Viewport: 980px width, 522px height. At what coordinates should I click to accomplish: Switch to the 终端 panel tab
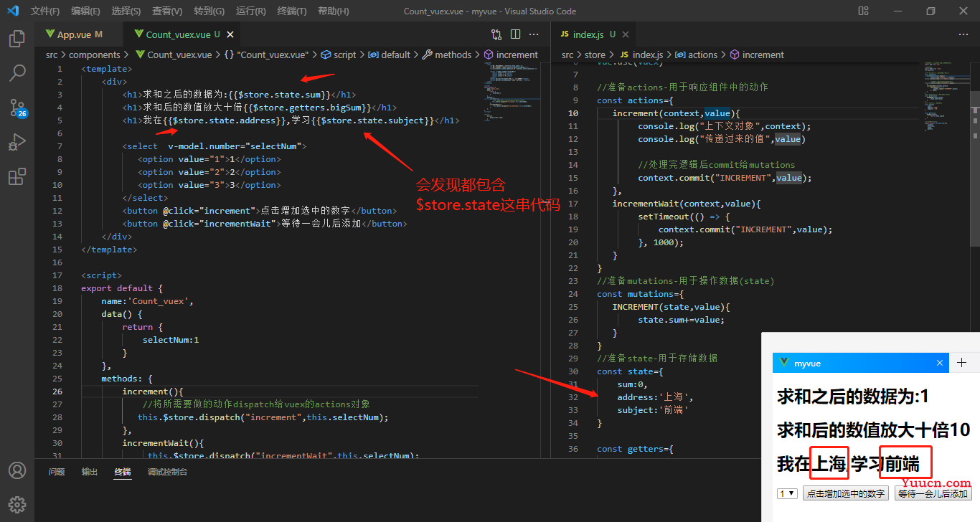(123, 472)
